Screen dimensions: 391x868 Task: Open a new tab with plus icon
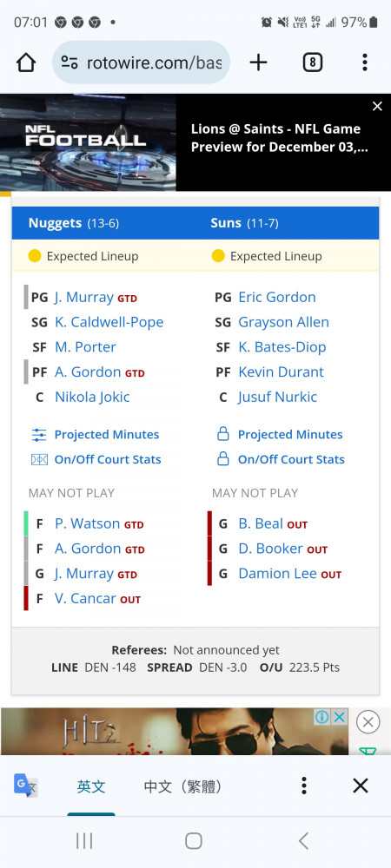tap(258, 62)
